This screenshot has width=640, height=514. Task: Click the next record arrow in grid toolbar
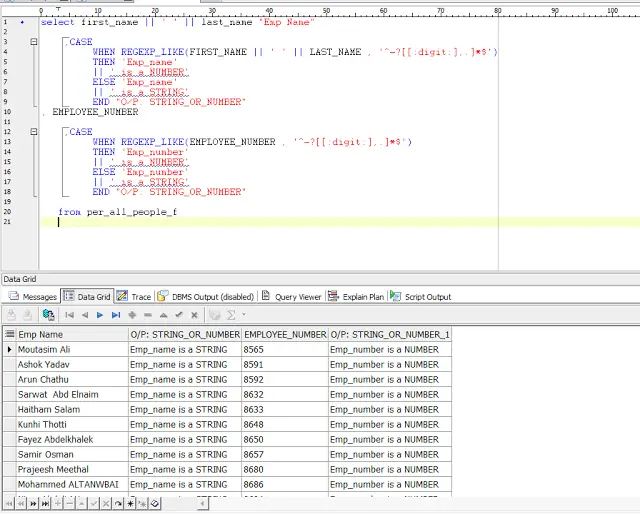click(x=100, y=315)
